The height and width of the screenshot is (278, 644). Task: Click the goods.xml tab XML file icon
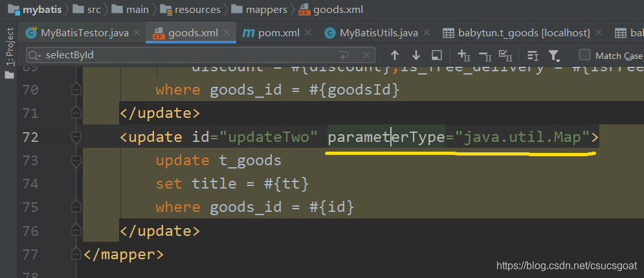click(x=159, y=33)
